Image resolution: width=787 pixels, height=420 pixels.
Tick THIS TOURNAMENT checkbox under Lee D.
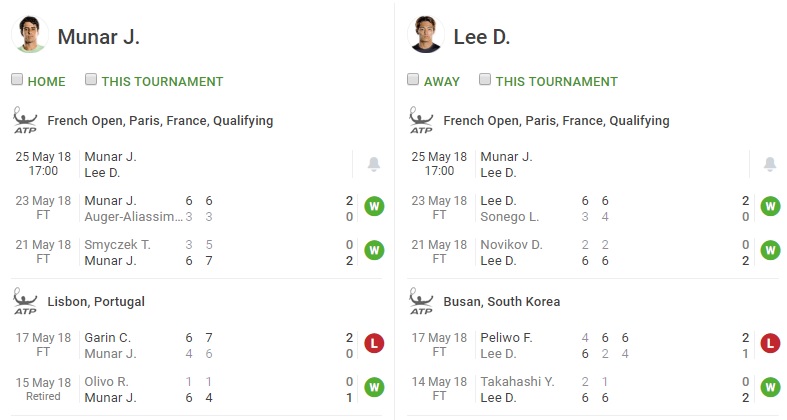485,79
